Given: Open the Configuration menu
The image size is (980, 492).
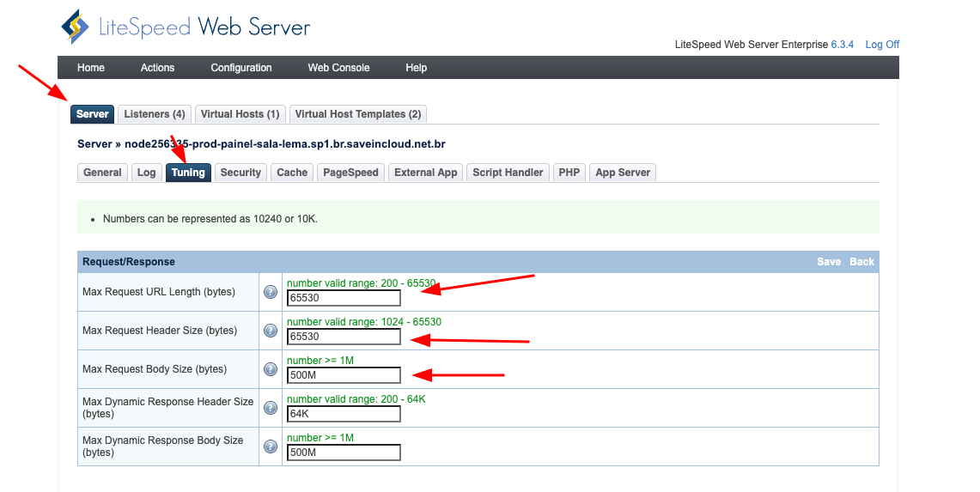Looking at the screenshot, I should pos(241,68).
